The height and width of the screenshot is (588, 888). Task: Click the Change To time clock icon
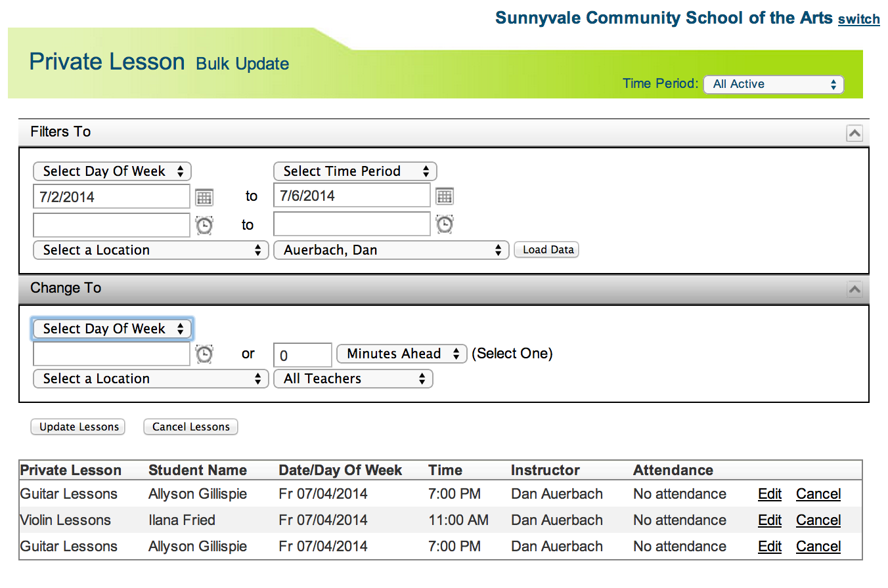[x=204, y=354]
